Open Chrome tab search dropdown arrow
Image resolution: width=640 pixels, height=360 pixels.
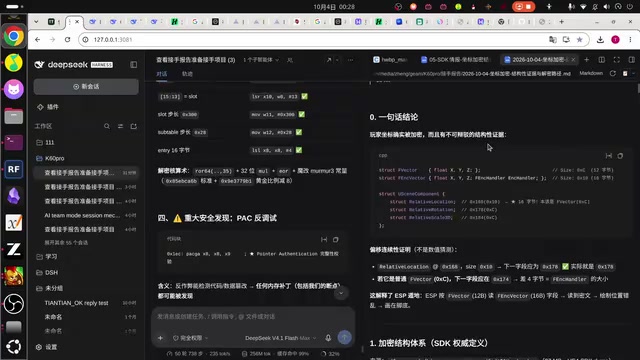pos(36,22)
